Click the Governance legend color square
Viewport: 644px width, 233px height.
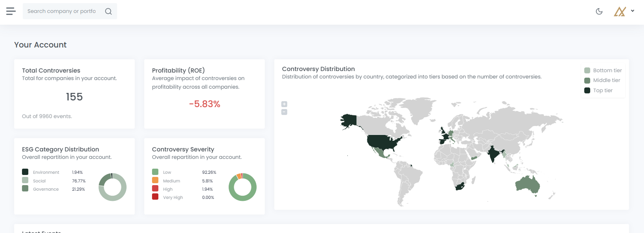[25, 188]
